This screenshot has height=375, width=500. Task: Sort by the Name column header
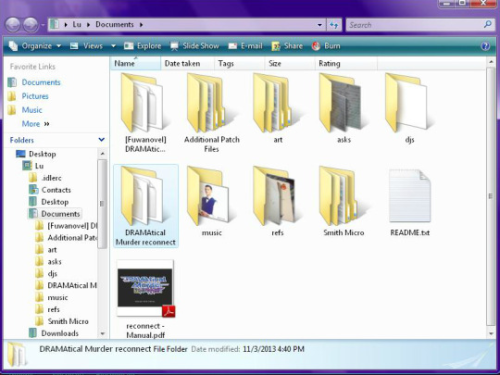tap(135, 63)
